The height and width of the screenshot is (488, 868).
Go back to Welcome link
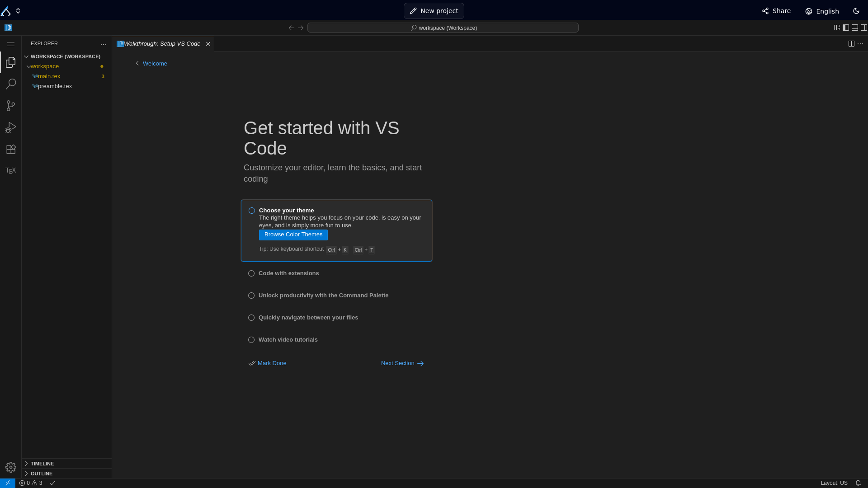click(151, 64)
